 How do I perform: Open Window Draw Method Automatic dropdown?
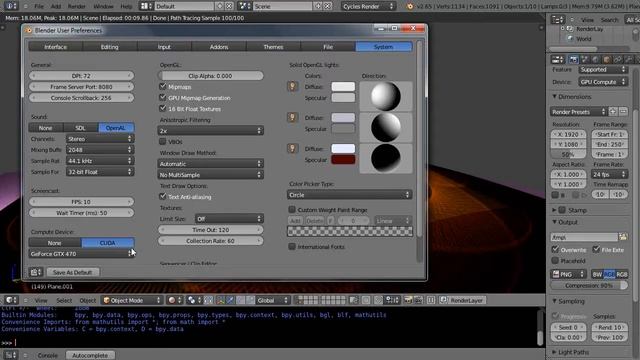pos(211,164)
